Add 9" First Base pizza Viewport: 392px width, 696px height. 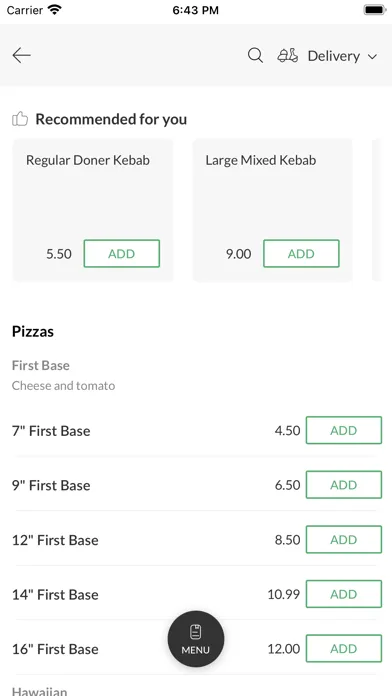click(x=344, y=485)
